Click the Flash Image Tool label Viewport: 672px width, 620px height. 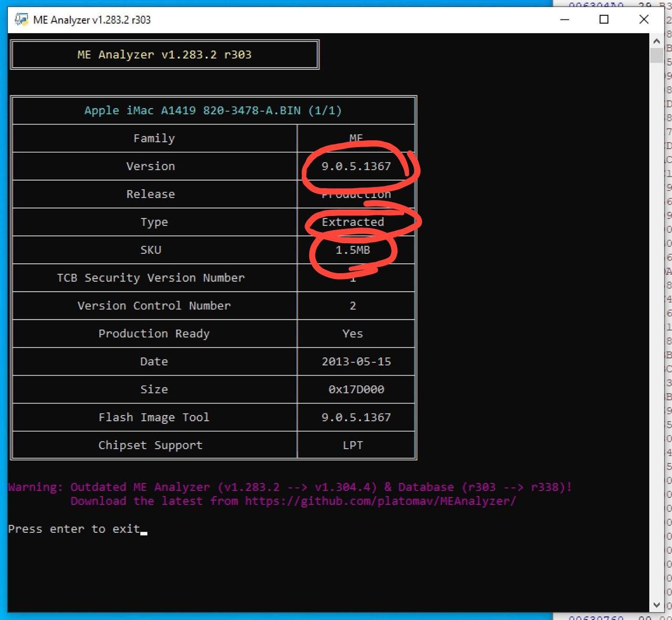(154, 417)
